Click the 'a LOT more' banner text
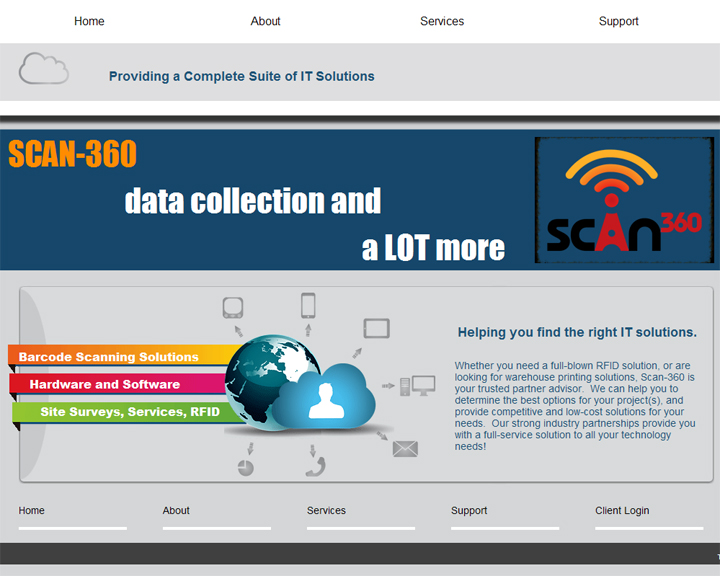 click(x=433, y=248)
